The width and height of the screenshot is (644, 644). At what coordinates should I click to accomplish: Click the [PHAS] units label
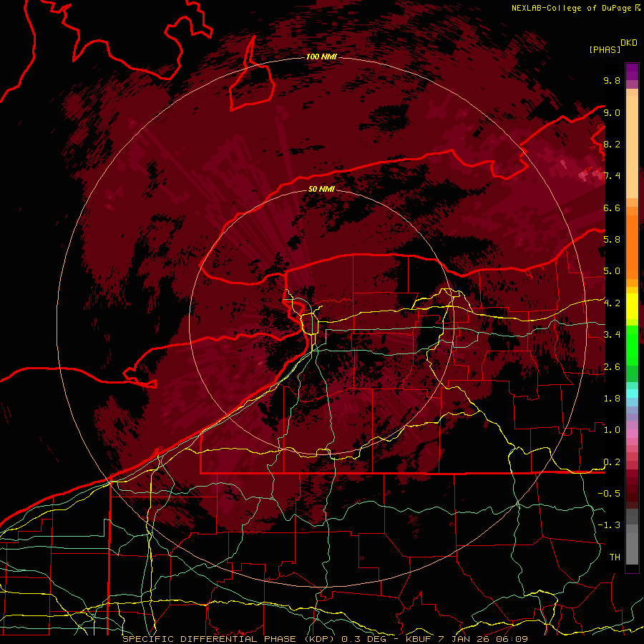605,50
